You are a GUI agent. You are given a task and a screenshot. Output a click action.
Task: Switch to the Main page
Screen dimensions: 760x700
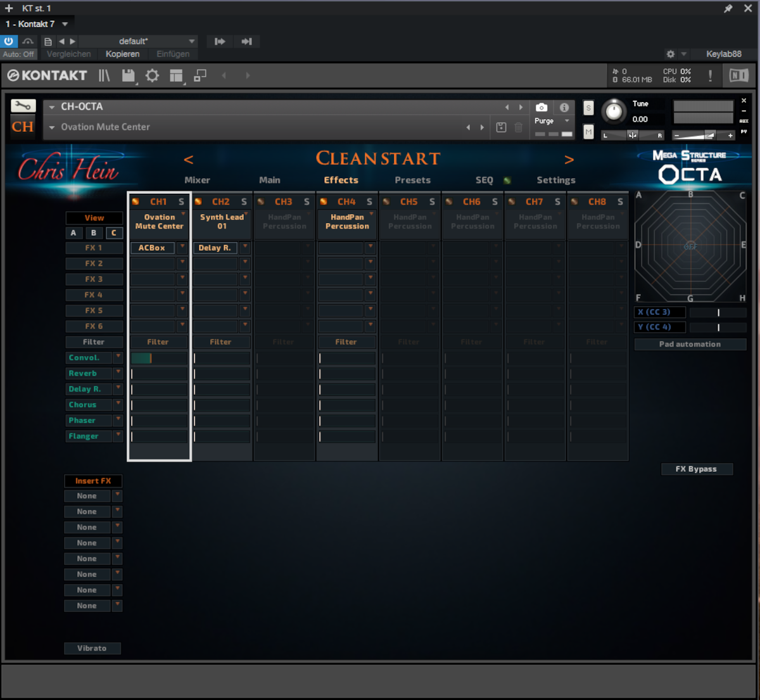click(x=270, y=180)
